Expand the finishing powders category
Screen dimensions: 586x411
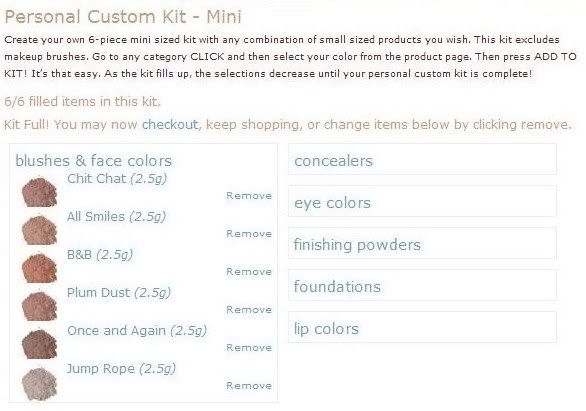coord(422,244)
